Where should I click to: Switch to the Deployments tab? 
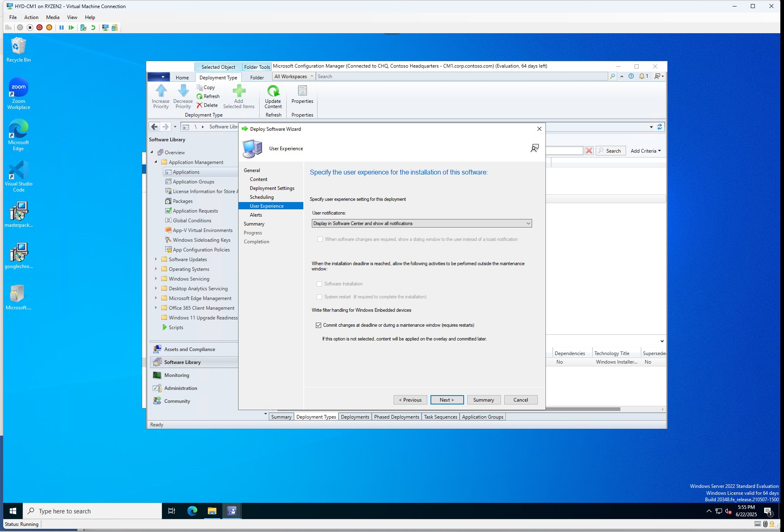(x=355, y=417)
